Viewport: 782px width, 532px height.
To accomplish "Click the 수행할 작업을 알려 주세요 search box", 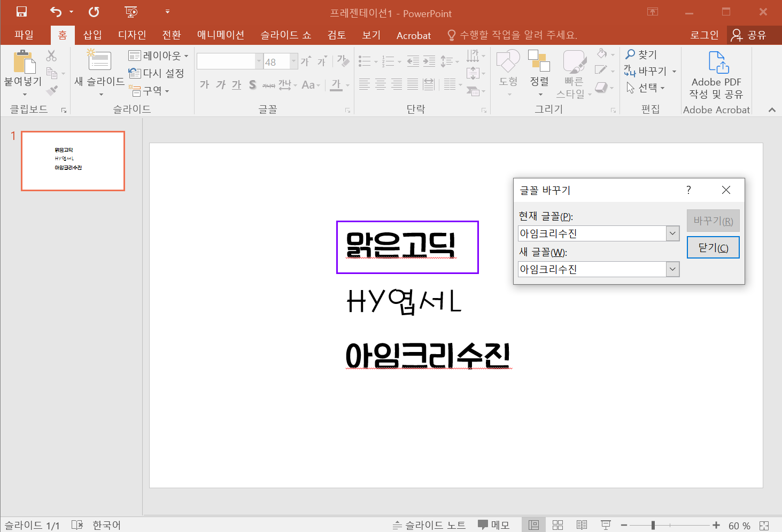I will pos(512,35).
